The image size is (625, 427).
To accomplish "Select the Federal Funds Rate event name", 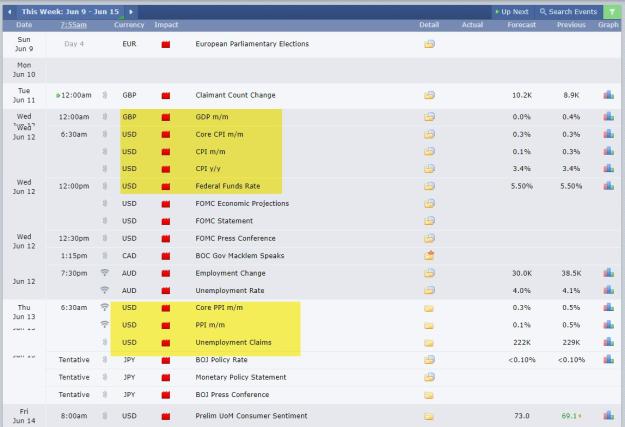I will click(x=228, y=186).
